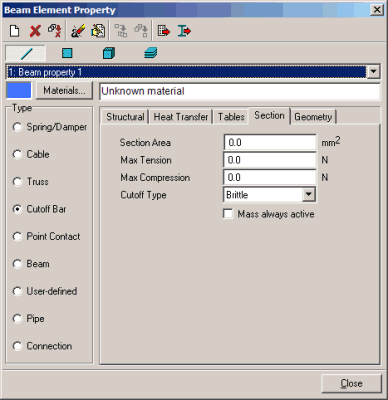Image resolution: width=388 pixels, height=400 pixels.
Task: Open the Heat Transfer tab
Action: pyautogui.click(x=181, y=117)
